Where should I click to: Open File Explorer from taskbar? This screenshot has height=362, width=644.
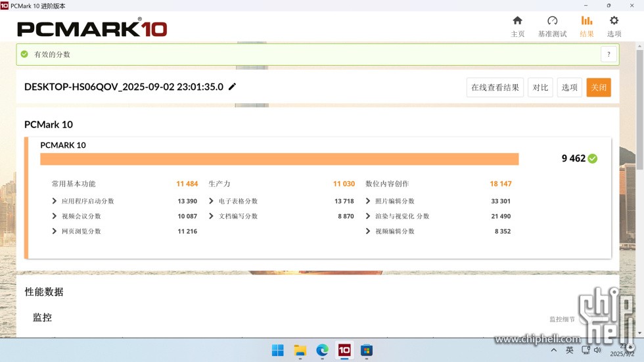[x=300, y=350]
